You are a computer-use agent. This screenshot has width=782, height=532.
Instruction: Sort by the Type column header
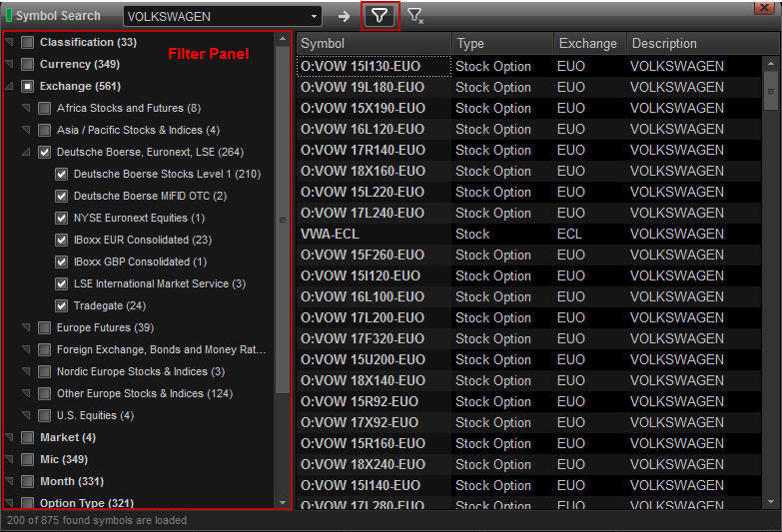[x=502, y=43]
